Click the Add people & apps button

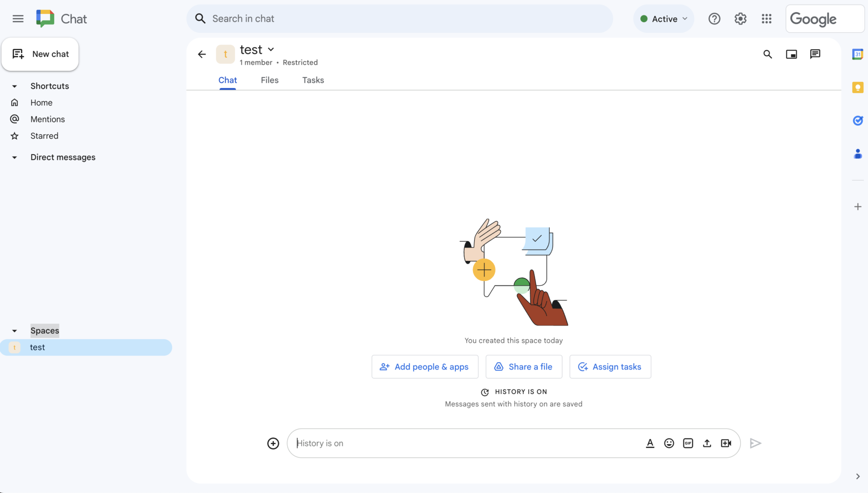click(425, 367)
